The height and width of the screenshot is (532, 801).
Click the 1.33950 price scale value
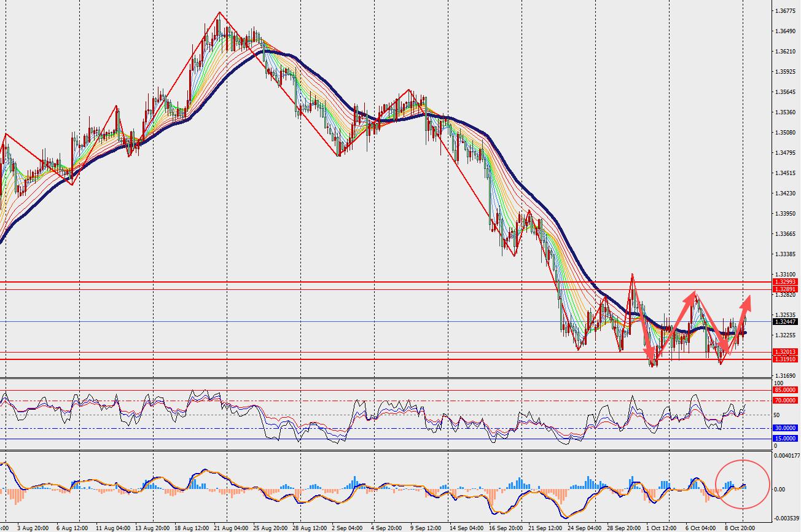click(x=784, y=214)
